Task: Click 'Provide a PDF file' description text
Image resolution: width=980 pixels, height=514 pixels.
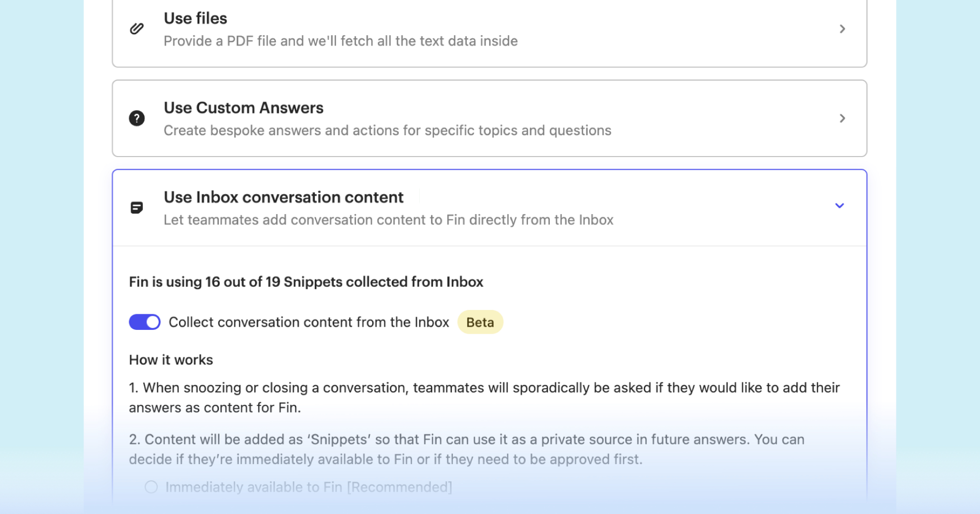Action: pyautogui.click(x=340, y=41)
